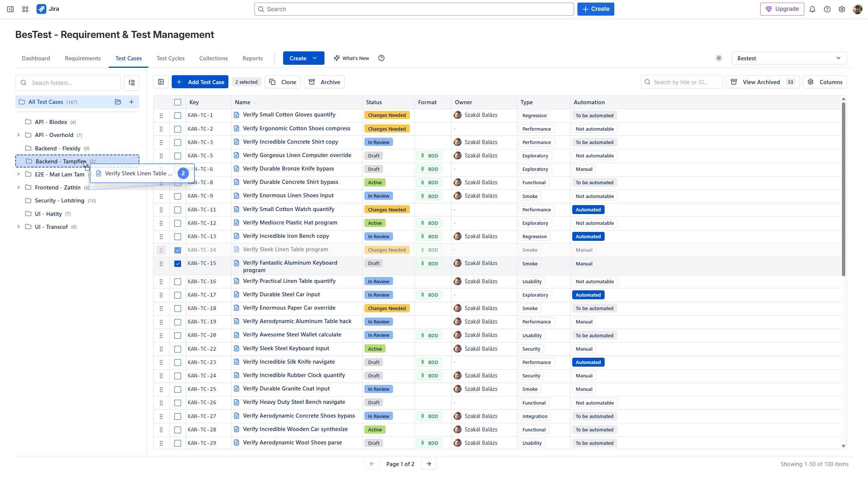Check the select-all checkbox in the table header
This screenshot has width=868, height=485.
point(178,102)
